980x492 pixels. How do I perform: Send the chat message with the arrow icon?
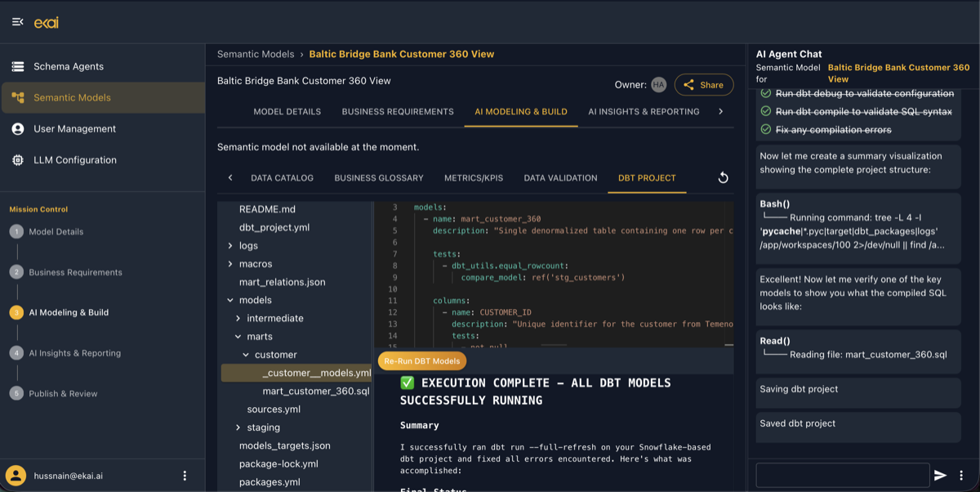point(940,475)
